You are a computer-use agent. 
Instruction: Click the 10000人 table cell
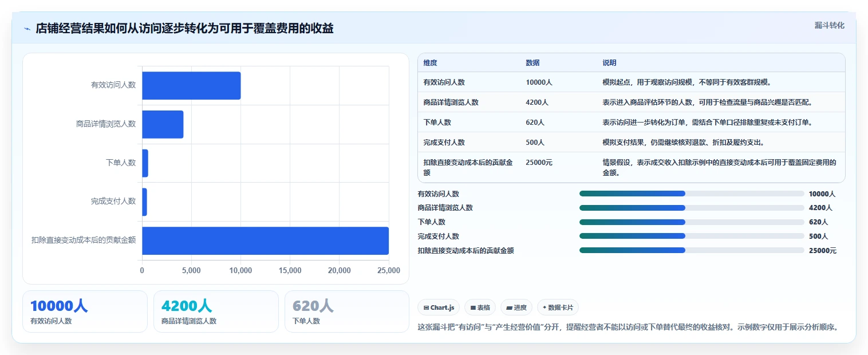tap(539, 82)
